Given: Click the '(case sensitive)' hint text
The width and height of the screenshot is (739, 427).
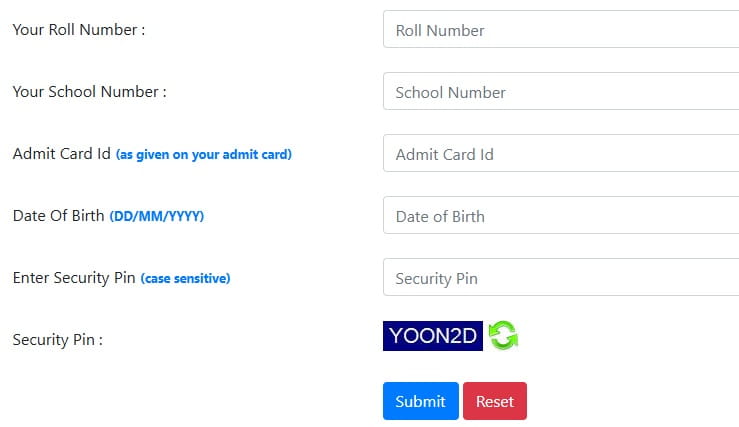Looking at the screenshot, I should click(185, 279).
